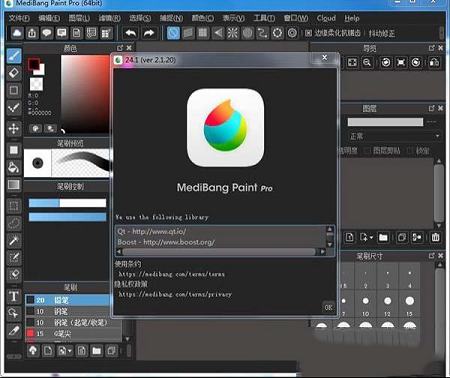
Task: Select brush size preset 12
Action: [387, 305]
